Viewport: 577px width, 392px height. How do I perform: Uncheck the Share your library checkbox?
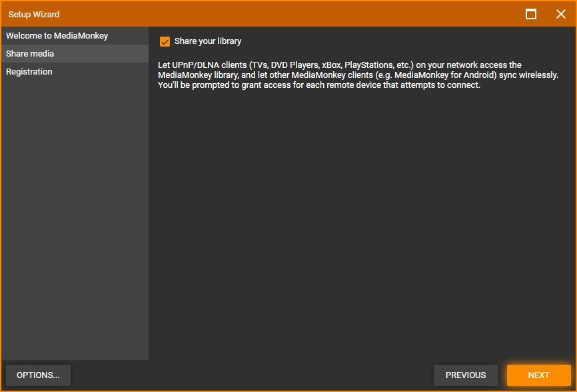coord(165,42)
